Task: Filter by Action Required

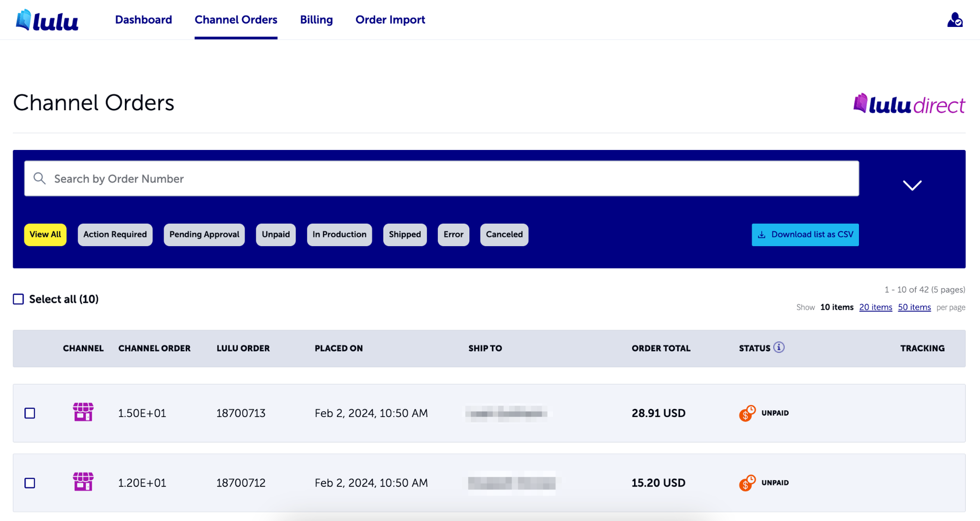Action: 115,234
